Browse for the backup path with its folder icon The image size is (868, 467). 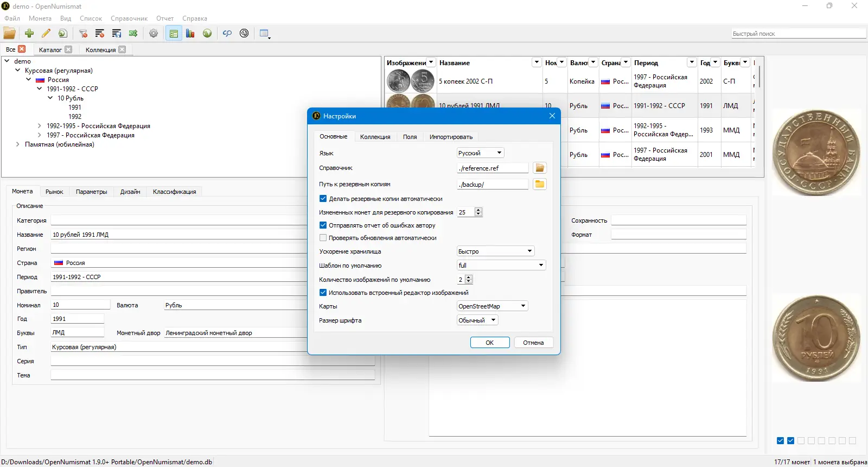pyautogui.click(x=540, y=184)
